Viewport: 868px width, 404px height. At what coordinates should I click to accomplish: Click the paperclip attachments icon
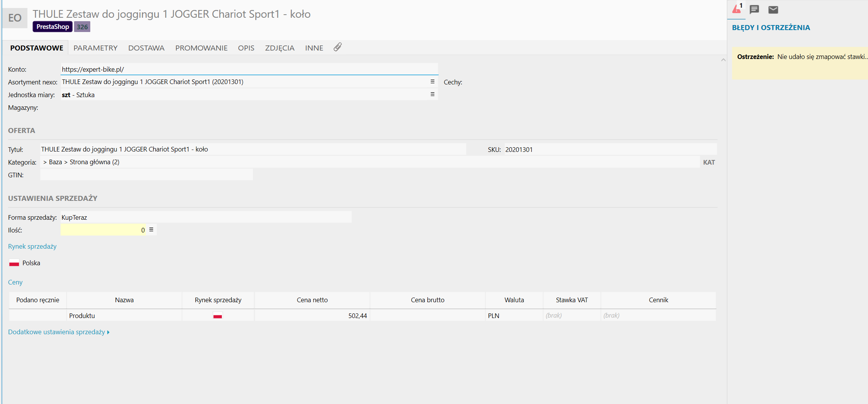pos(338,47)
